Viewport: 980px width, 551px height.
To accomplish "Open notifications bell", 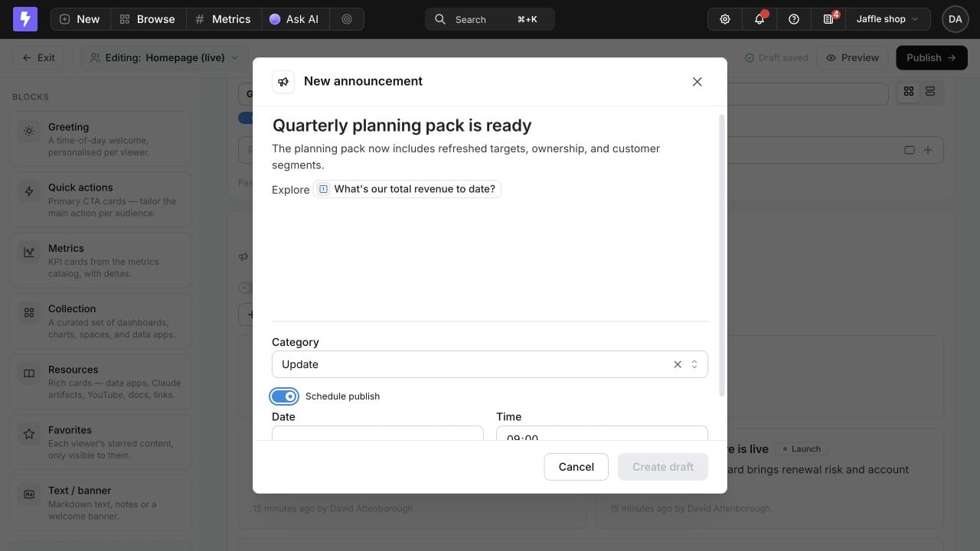I will [x=759, y=19].
